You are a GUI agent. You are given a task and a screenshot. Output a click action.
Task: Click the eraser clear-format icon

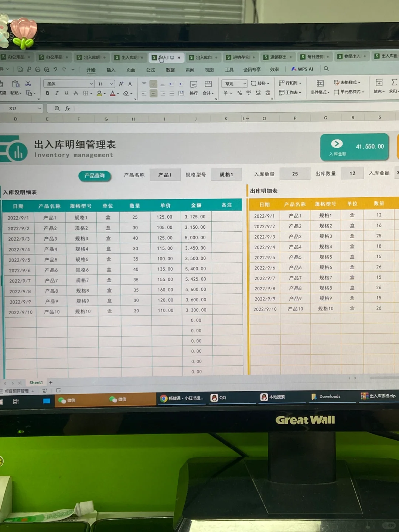(126, 93)
